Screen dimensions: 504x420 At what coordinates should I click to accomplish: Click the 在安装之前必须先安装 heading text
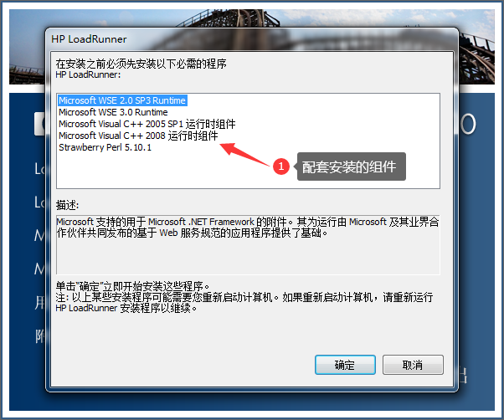pyautogui.click(x=141, y=64)
